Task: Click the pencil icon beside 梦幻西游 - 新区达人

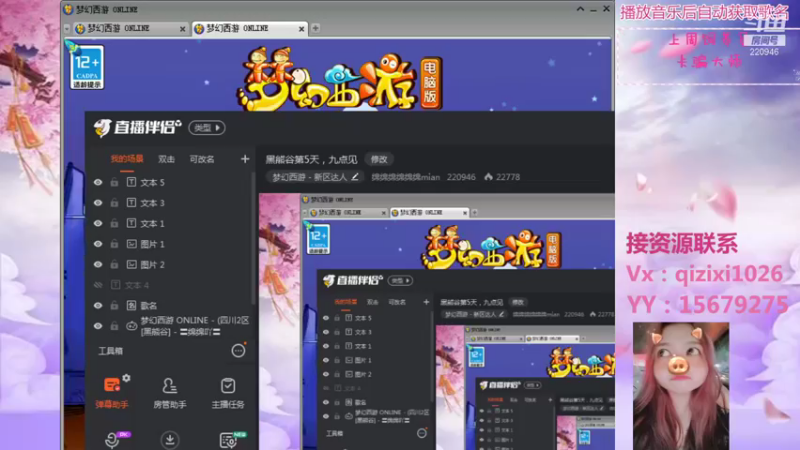Action: coord(355,177)
